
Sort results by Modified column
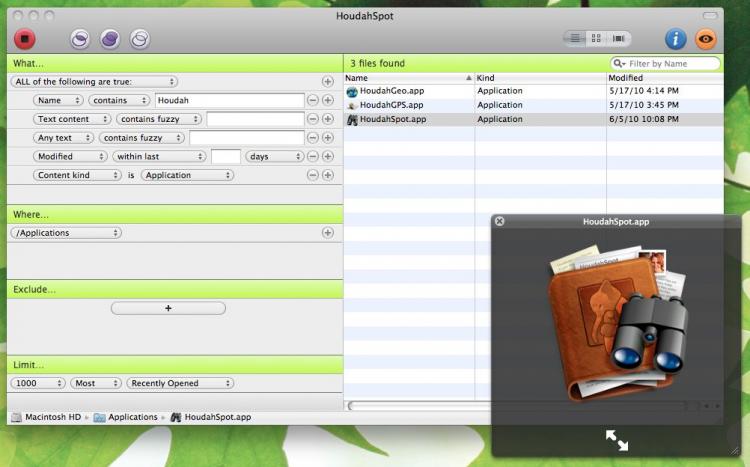tap(665, 78)
